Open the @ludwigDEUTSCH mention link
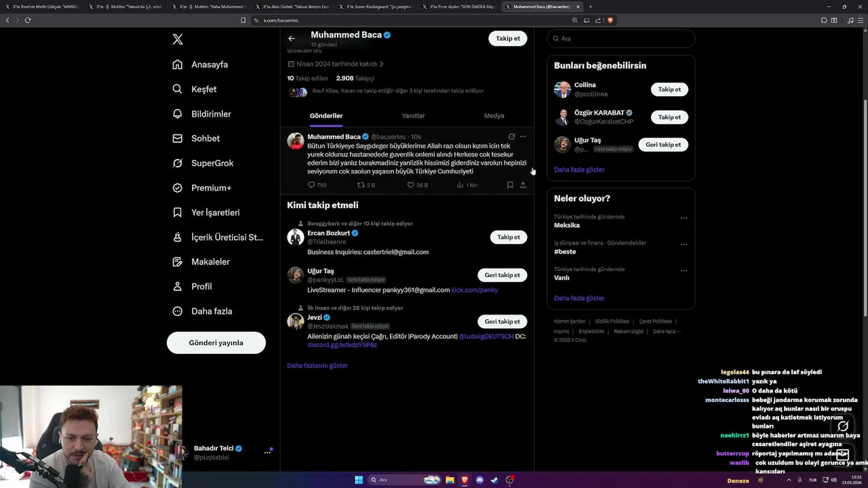The height and width of the screenshot is (488, 868). [486, 336]
